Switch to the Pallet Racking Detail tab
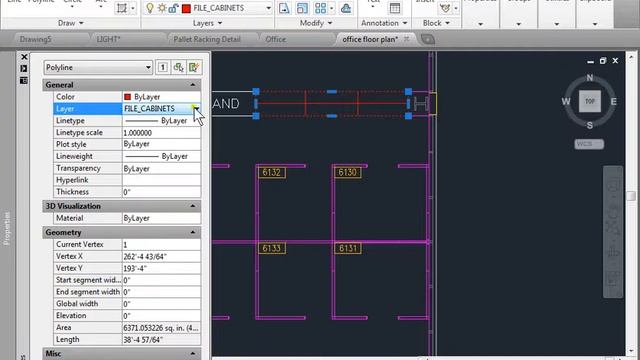This screenshot has width=640, height=360. point(207,39)
